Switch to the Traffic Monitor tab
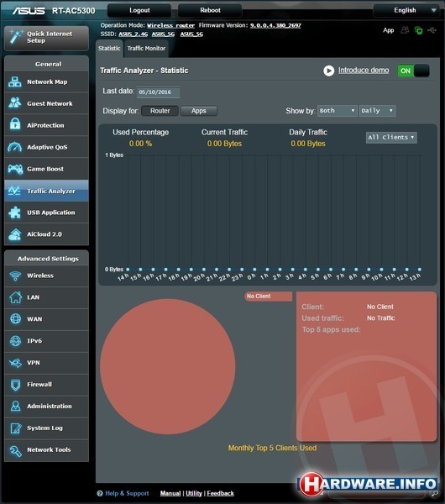The width and height of the screenshot is (445, 504). (146, 49)
